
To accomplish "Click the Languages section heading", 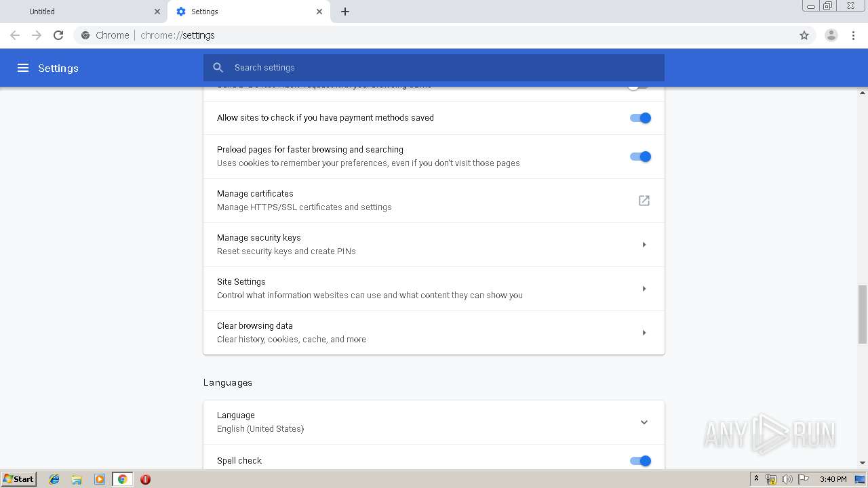I will 228,383.
